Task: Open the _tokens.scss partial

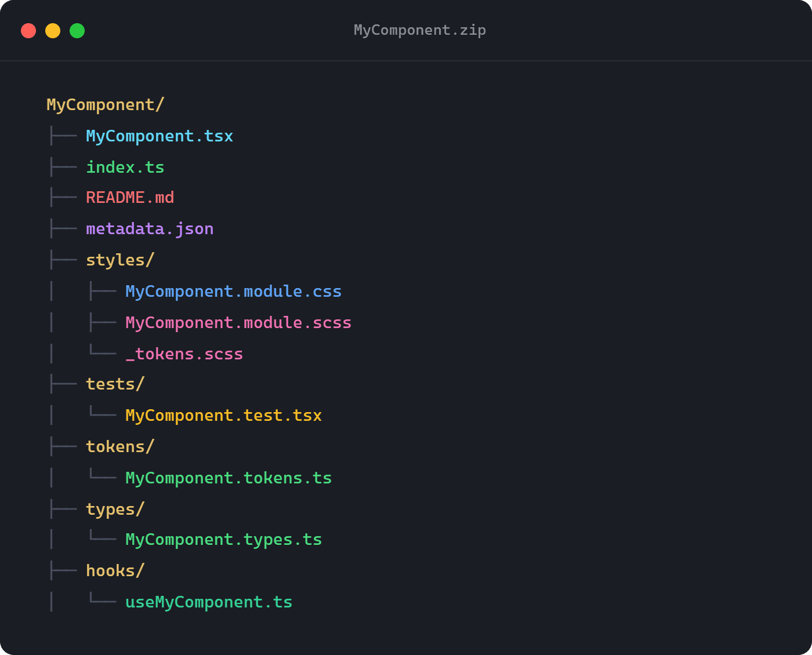Action: pyautogui.click(x=184, y=354)
